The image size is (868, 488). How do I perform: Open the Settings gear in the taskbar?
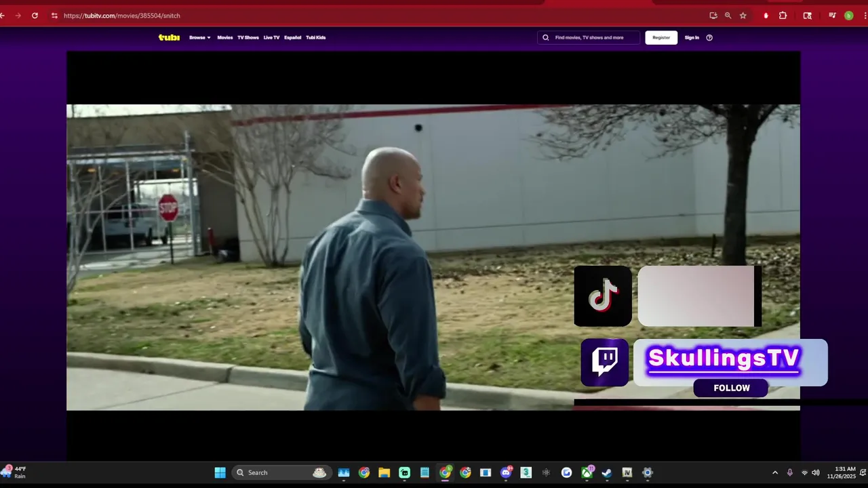tap(648, 472)
